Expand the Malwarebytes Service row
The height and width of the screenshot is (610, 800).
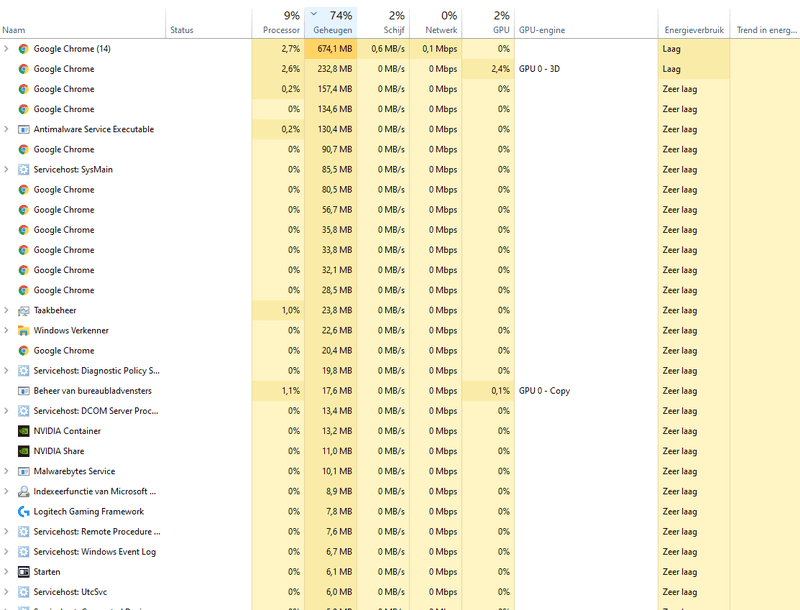[6, 471]
